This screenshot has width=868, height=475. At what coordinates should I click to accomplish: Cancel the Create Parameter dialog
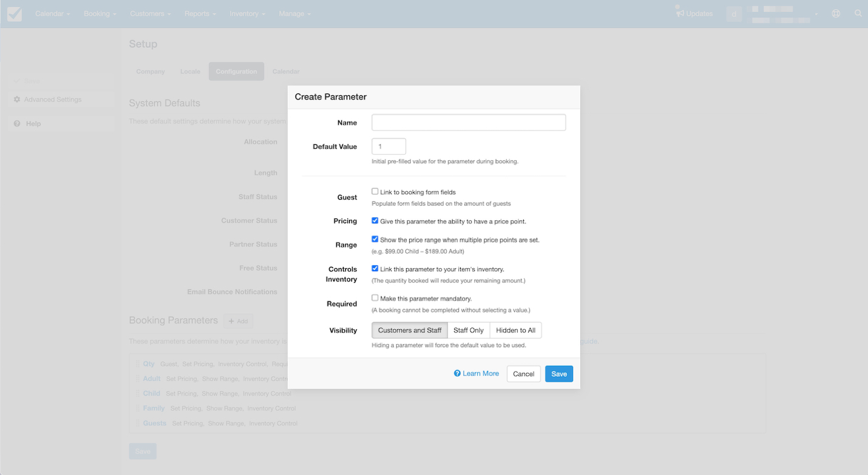point(523,374)
